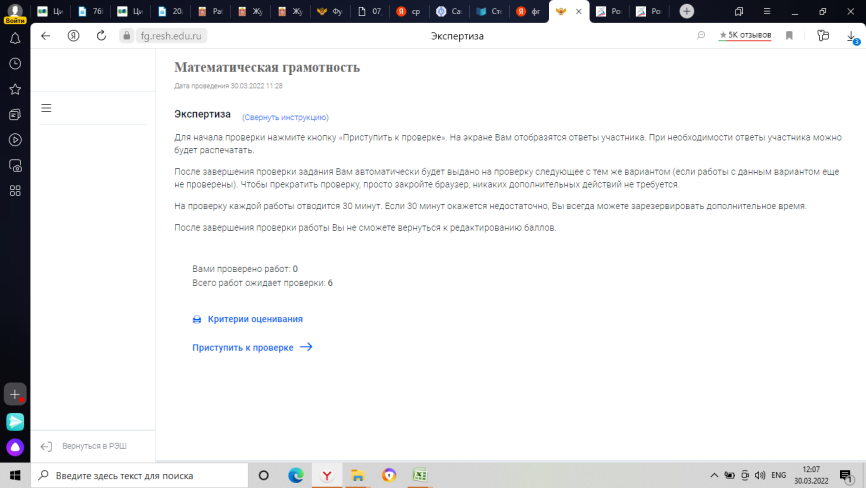
Task: Click the Windows taskbar search field
Action: [x=140, y=475]
